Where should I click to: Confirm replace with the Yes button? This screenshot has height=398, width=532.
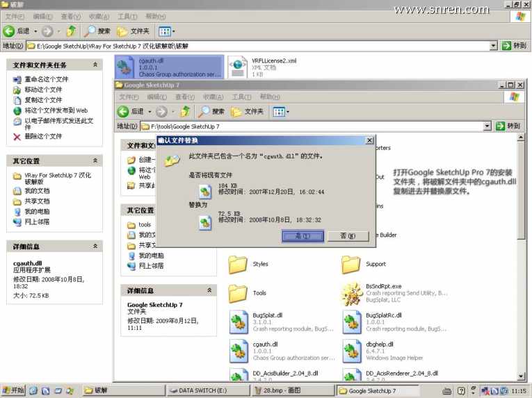click(x=303, y=236)
